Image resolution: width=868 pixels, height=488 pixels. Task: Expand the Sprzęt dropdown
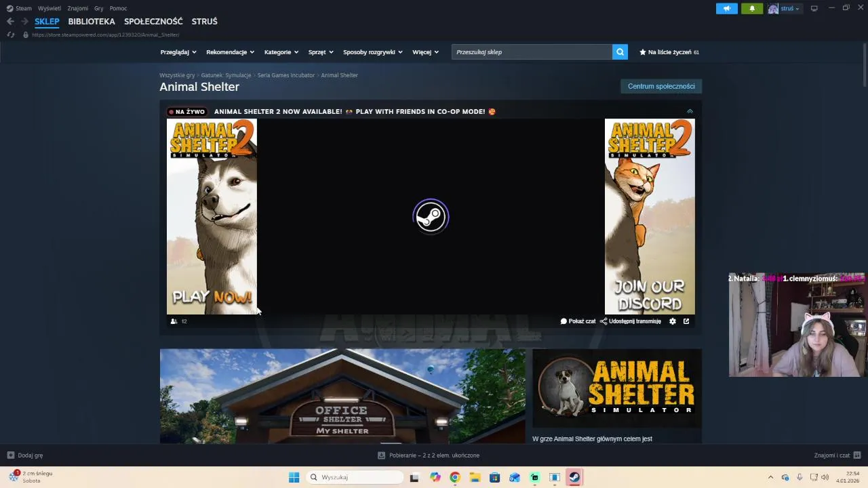321,52
